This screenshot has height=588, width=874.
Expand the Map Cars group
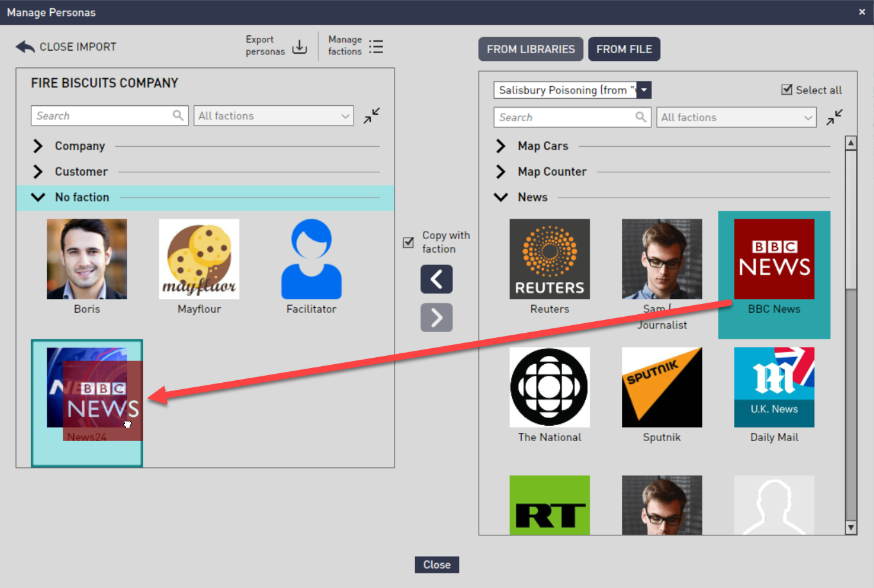click(x=501, y=146)
